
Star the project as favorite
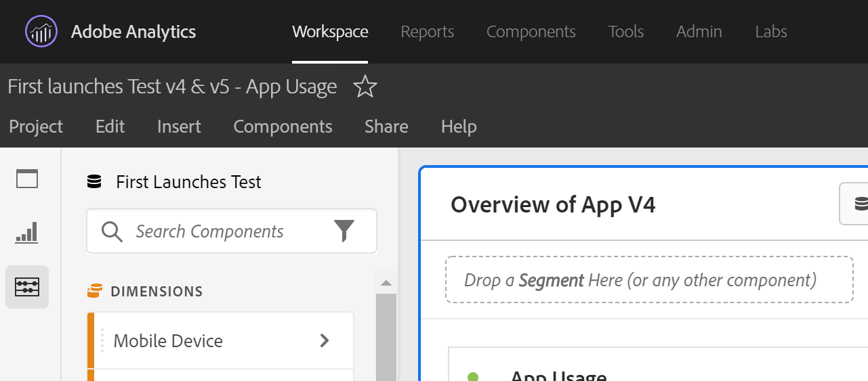pyautogui.click(x=365, y=87)
